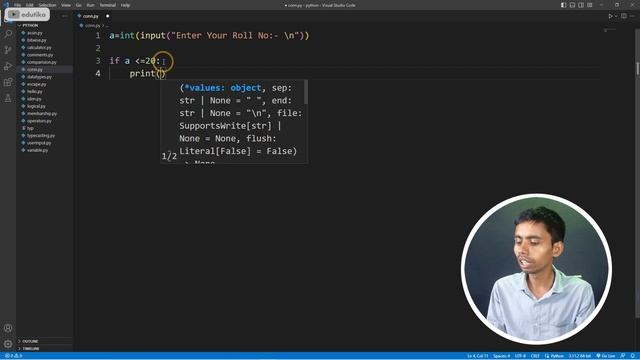This screenshot has height=360, width=640.
Task: Open the Accounts menu icon
Action: click(8, 328)
